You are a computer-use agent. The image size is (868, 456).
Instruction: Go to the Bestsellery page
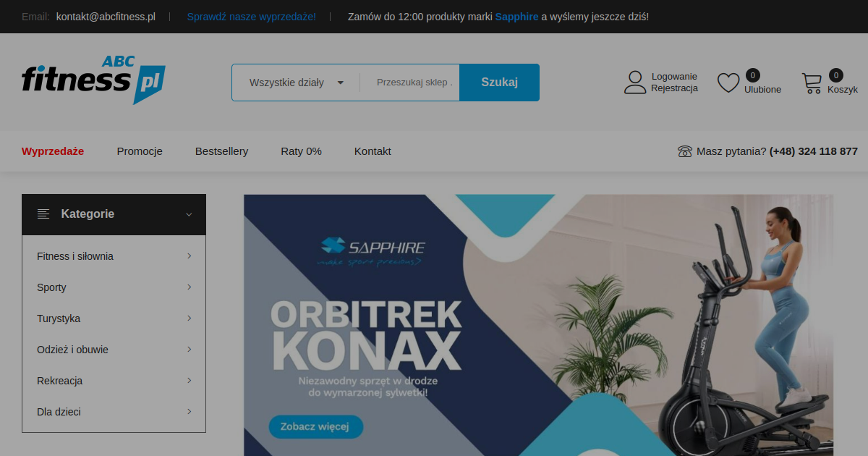(221, 151)
